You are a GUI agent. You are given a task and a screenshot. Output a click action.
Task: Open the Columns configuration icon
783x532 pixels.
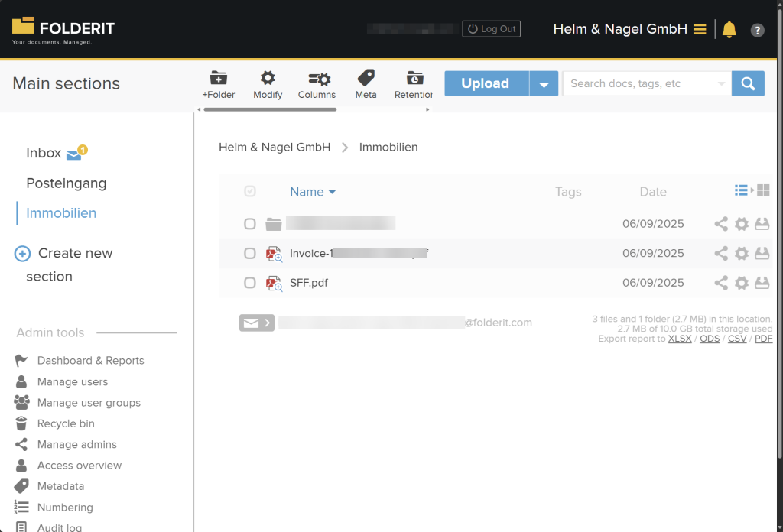point(317,79)
